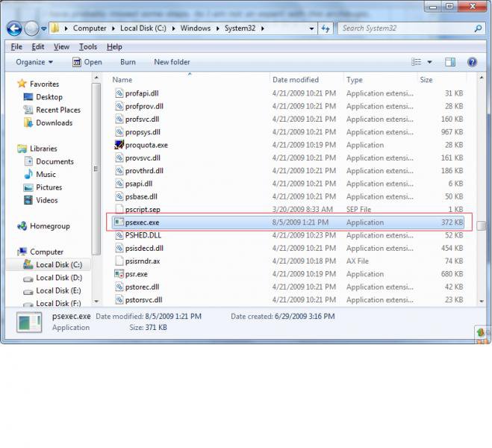Expand the arrow after Windows breadcrumb
This screenshot has height=448, width=492.
coord(217,28)
